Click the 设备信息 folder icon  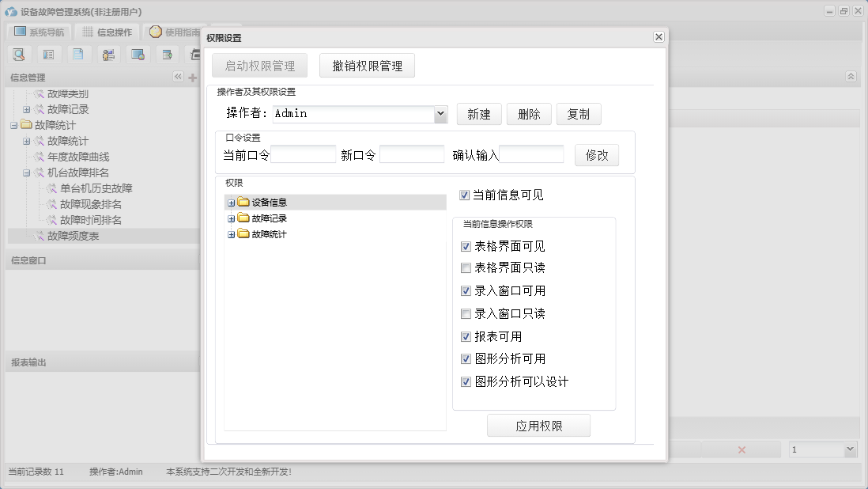pyautogui.click(x=243, y=202)
